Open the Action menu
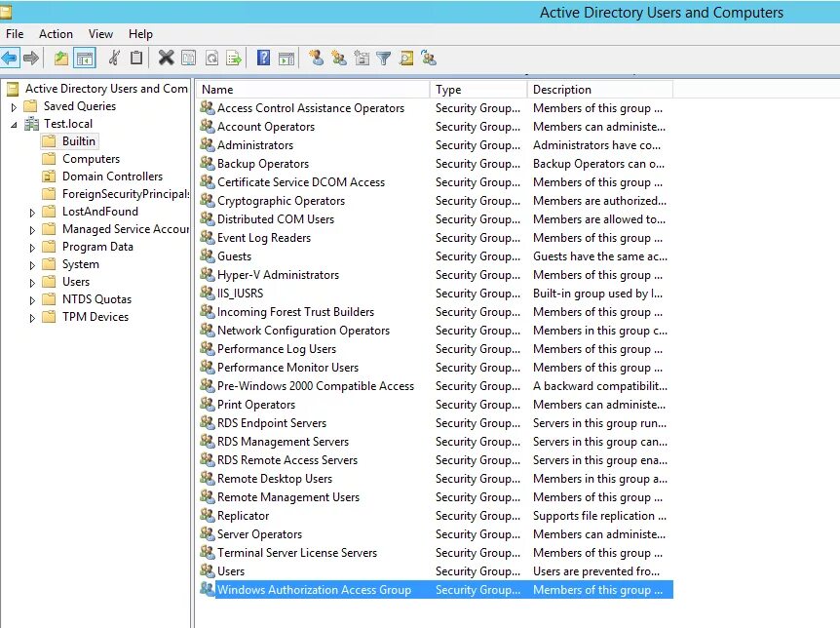 click(56, 34)
